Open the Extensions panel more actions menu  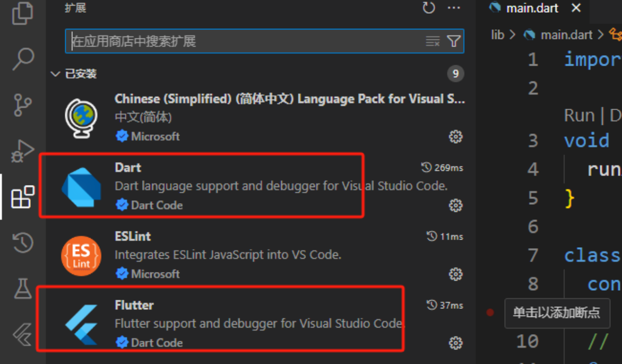[x=454, y=8]
